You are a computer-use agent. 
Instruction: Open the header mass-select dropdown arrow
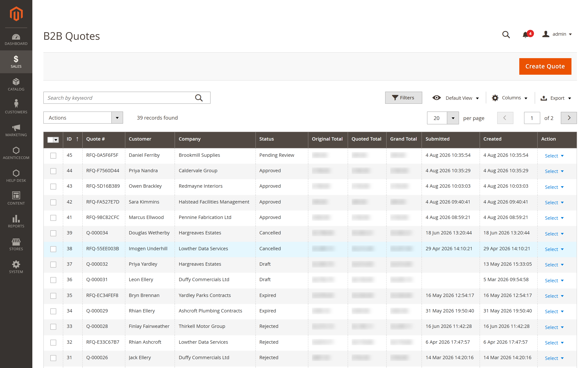click(56, 140)
